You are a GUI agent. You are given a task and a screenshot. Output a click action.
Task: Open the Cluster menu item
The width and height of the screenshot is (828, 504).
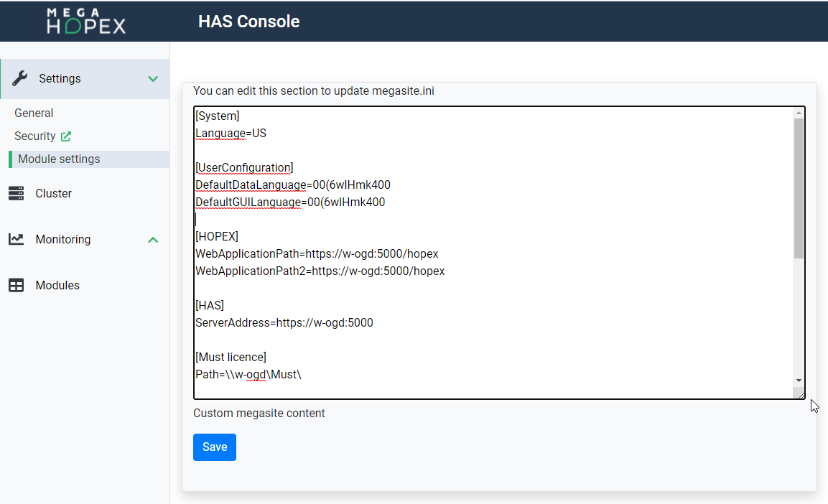tap(53, 193)
